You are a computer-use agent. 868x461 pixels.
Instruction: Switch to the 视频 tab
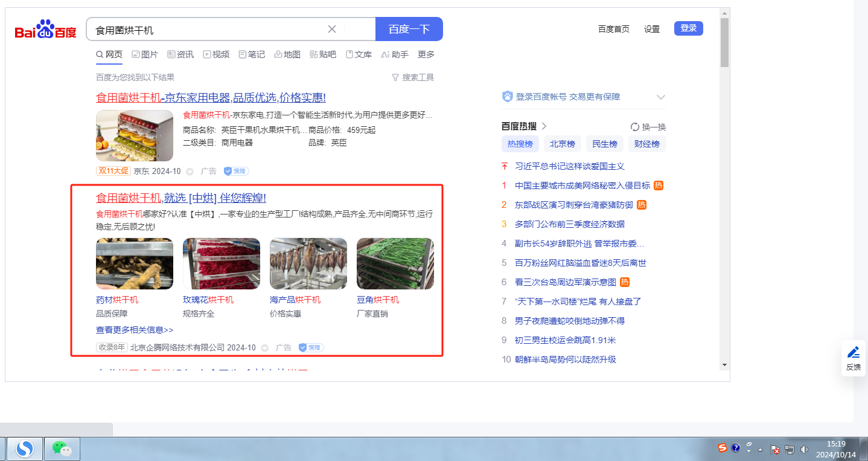216,54
